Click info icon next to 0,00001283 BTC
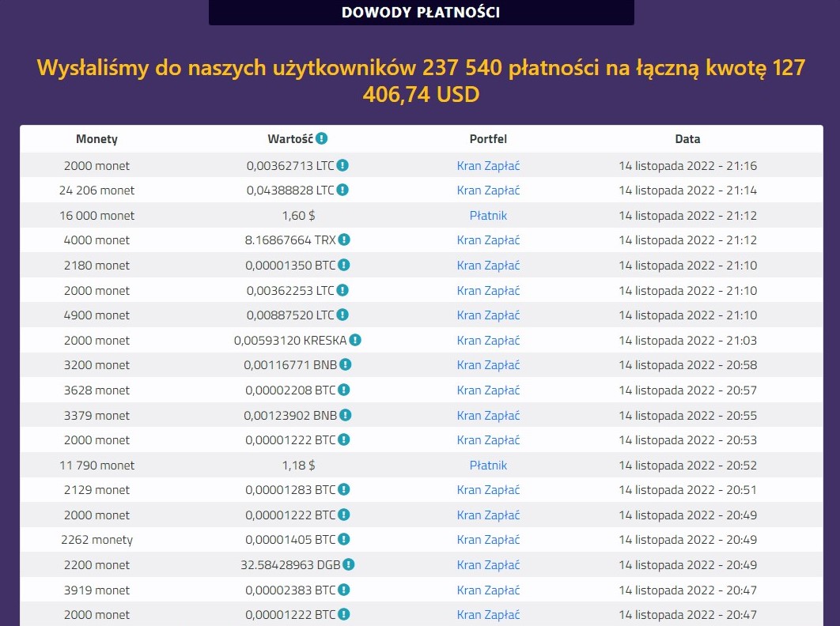 [x=344, y=489]
